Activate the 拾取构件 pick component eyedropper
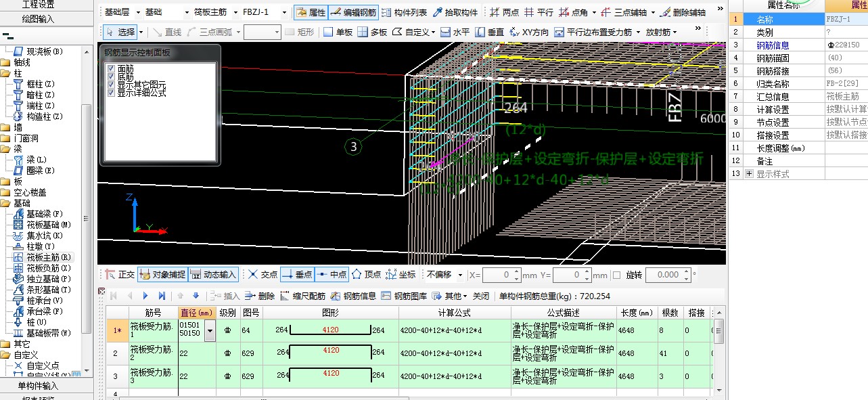The height and width of the screenshot is (400, 868). pos(455,12)
